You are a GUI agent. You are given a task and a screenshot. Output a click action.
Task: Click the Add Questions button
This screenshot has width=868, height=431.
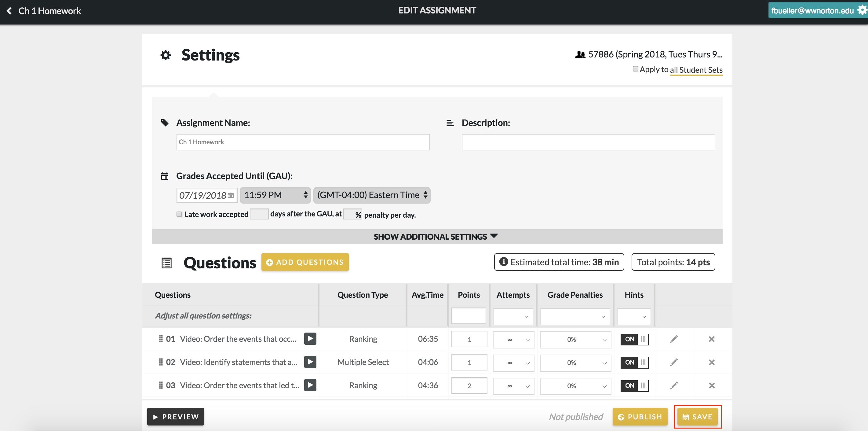pyautogui.click(x=305, y=262)
